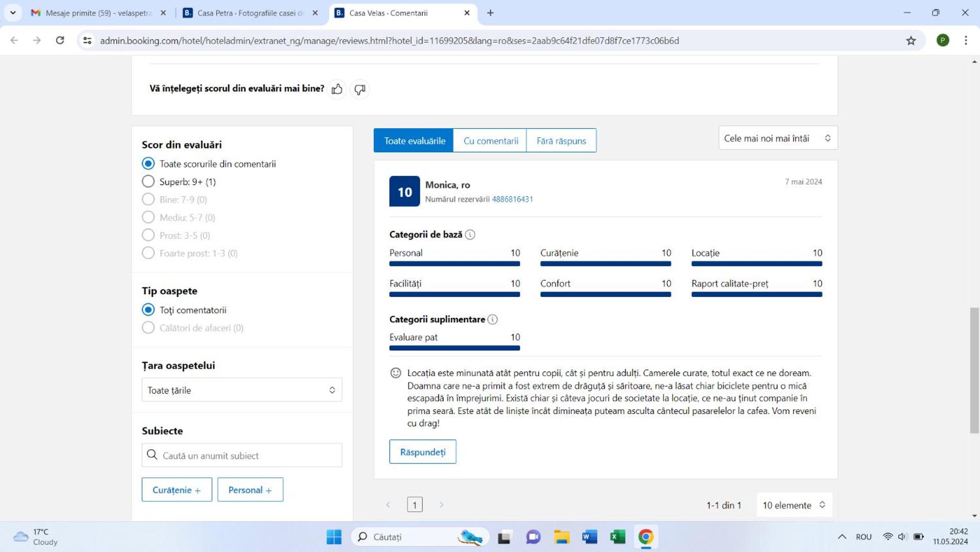980x552 pixels.
Task: Add Curățenie + subject filter
Action: (177, 490)
